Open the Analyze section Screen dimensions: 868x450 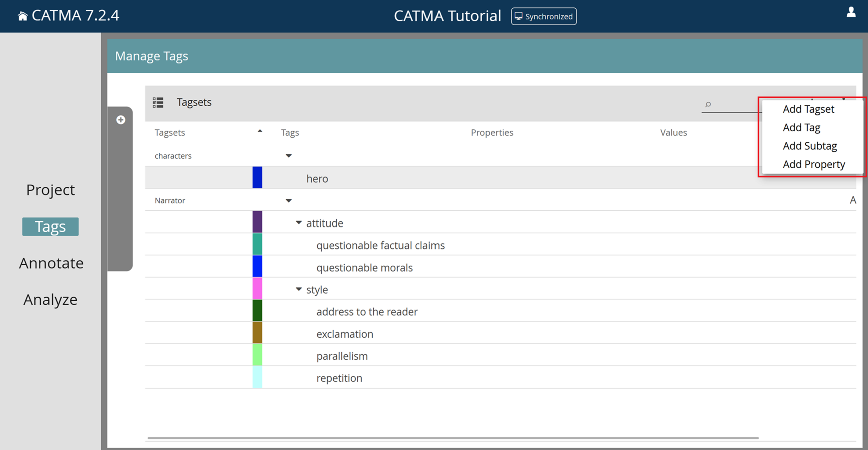pos(50,299)
